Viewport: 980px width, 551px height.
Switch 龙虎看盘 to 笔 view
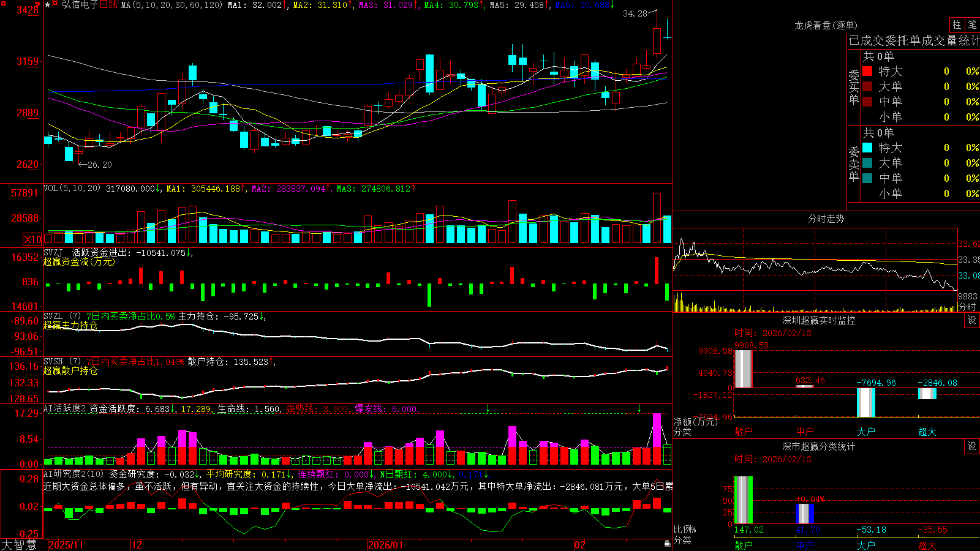(973, 24)
